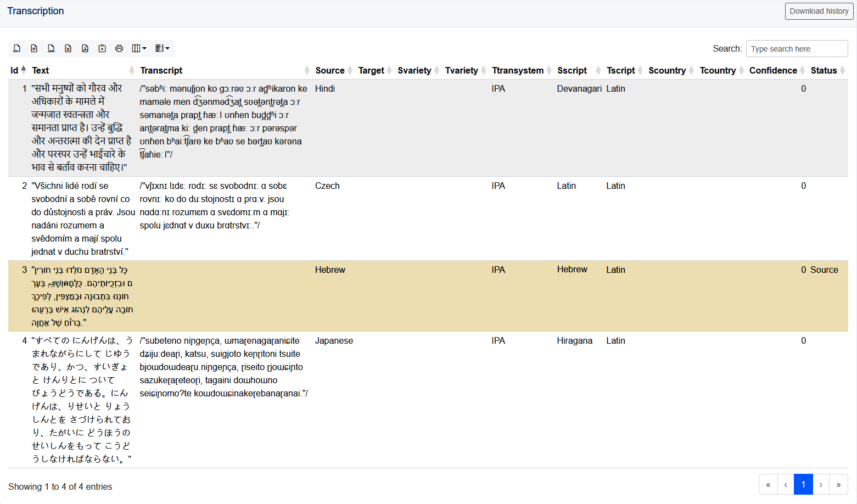Go to the next page of results

click(x=821, y=484)
